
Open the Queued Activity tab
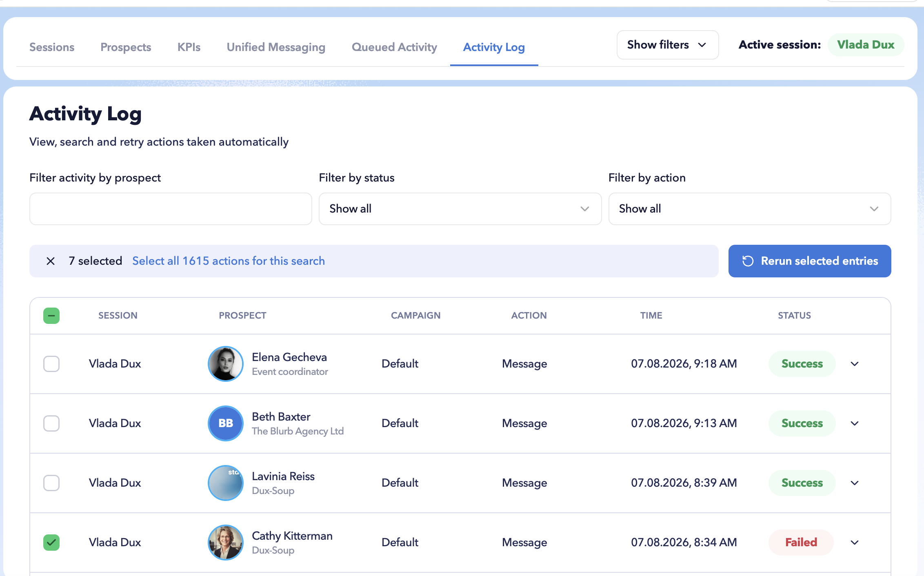394,47
